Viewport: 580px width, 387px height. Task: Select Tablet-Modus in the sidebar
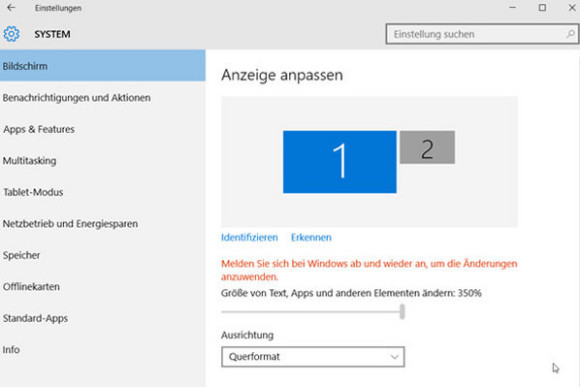(102, 192)
